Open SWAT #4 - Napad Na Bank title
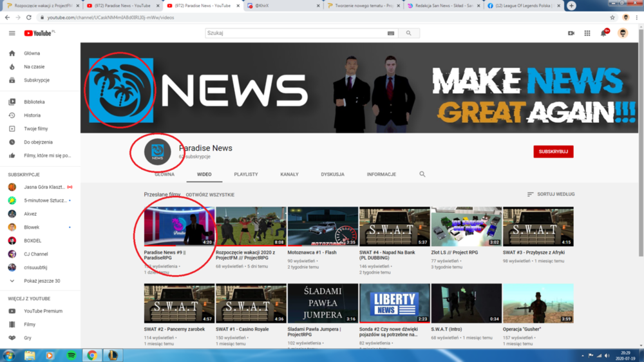Screen dimensions: 644x362 pyautogui.click(x=387, y=255)
